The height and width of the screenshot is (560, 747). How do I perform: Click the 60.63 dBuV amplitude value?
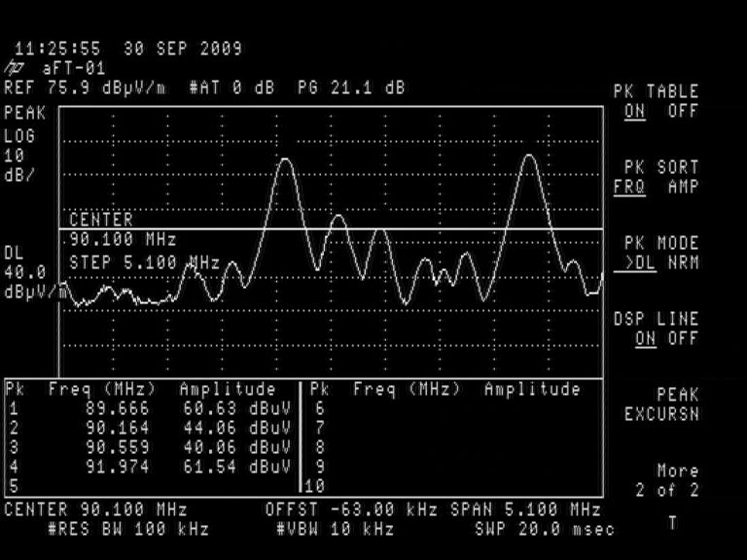click(236, 408)
